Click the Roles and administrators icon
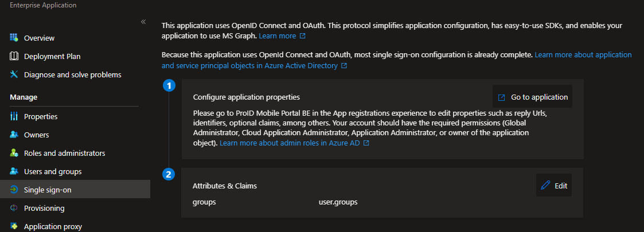644x232 pixels. 14,153
